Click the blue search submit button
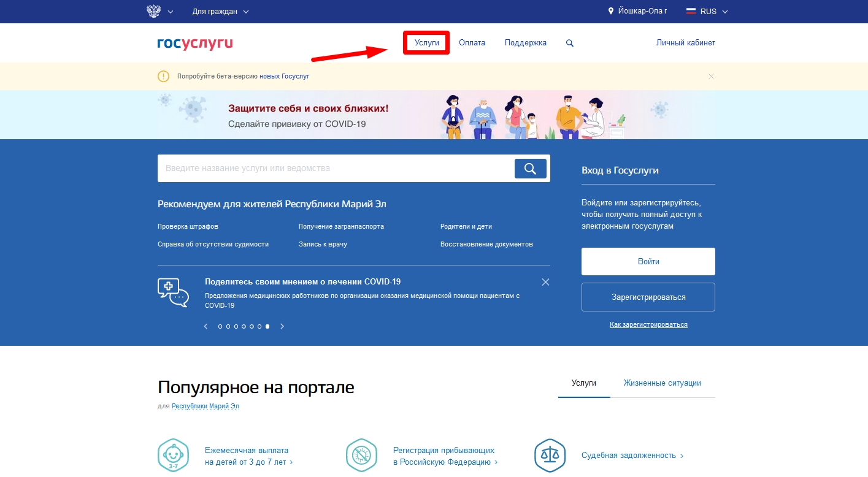Image resolution: width=868 pixels, height=477 pixels. [x=531, y=168]
